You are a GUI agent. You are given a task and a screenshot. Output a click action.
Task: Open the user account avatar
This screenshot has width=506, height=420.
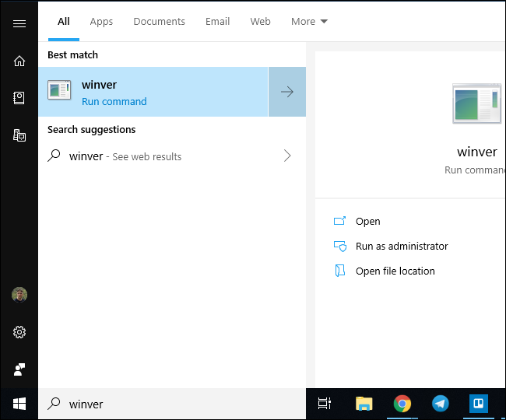coord(19,295)
